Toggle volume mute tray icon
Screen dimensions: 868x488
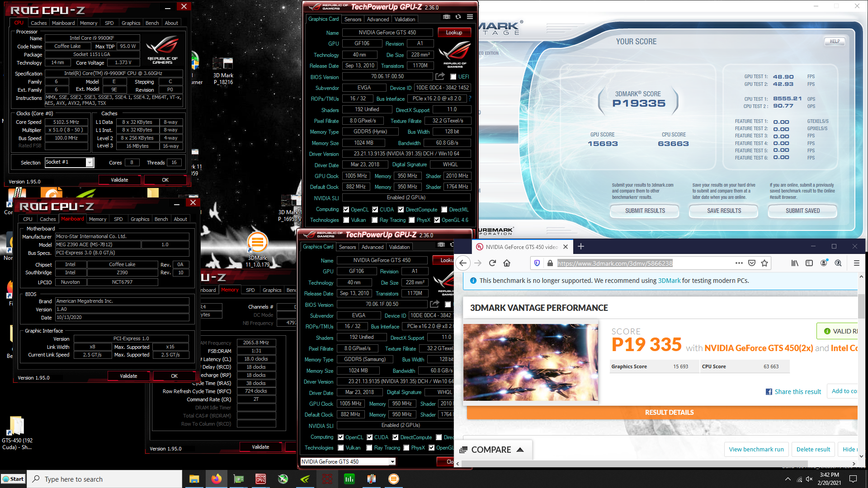pyautogui.click(x=809, y=479)
